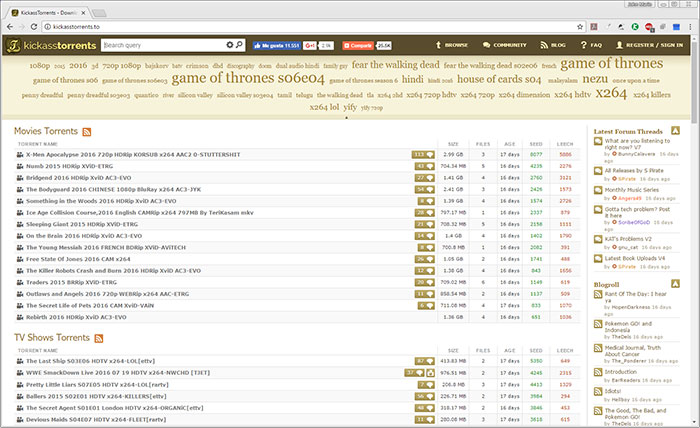Click the address bar URL
This screenshot has width=700, height=428.
(x=76, y=27)
